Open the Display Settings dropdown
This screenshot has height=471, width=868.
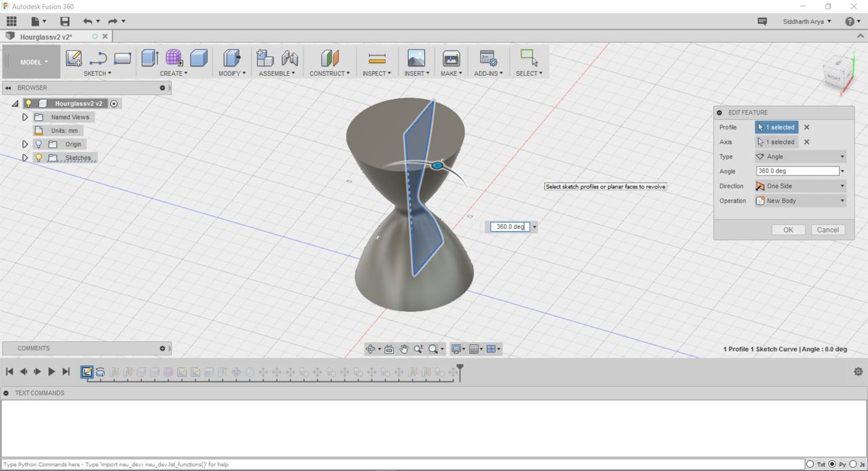click(459, 349)
